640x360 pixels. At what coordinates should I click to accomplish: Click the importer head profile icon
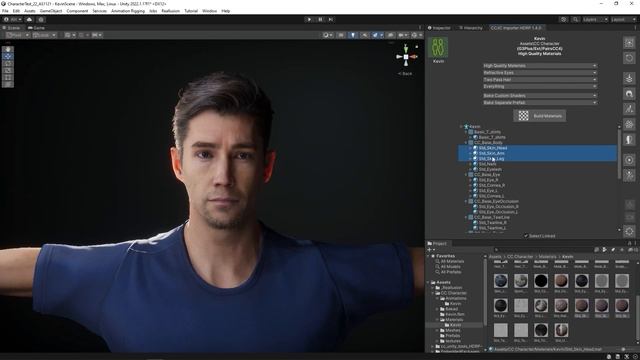[629, 139]
